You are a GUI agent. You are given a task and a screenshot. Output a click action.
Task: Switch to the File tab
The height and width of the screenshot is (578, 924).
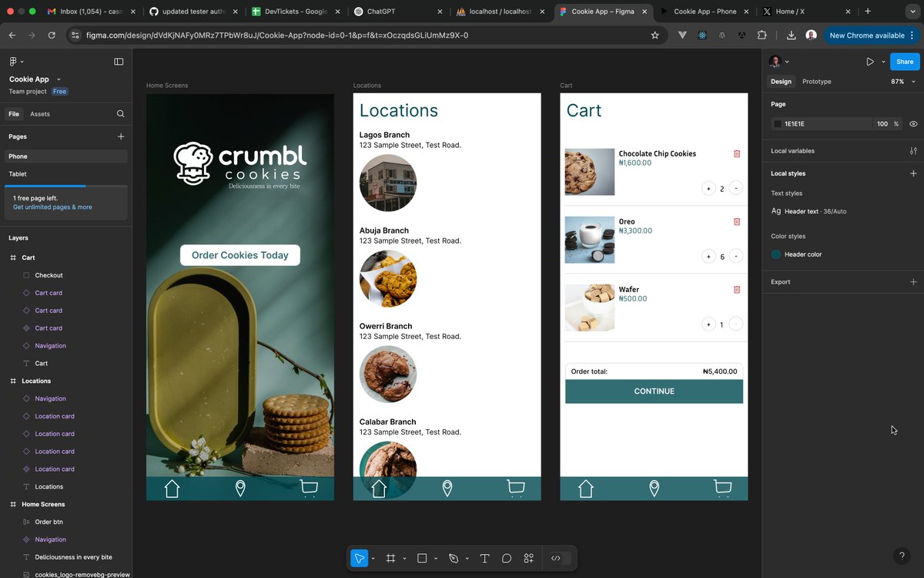[14, 114]
